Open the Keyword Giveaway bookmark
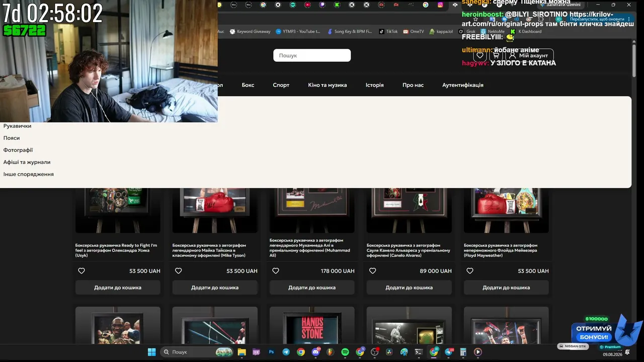 click(x=250, y=31)
